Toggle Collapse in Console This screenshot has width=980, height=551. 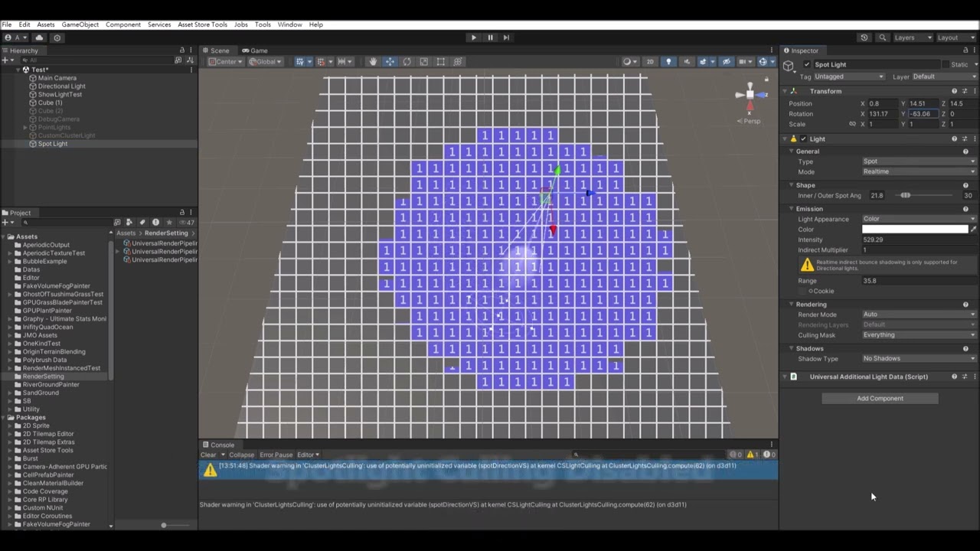coord(241,455)
